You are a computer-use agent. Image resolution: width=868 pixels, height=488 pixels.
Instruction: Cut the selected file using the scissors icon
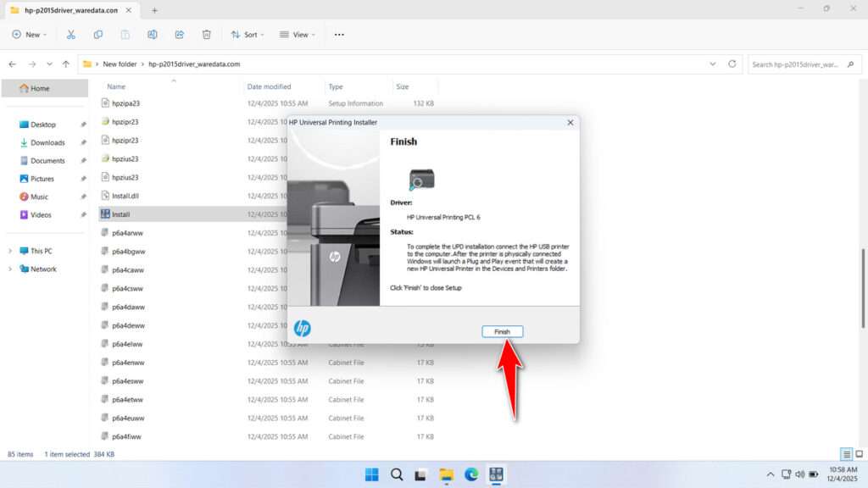coord(71,34)
